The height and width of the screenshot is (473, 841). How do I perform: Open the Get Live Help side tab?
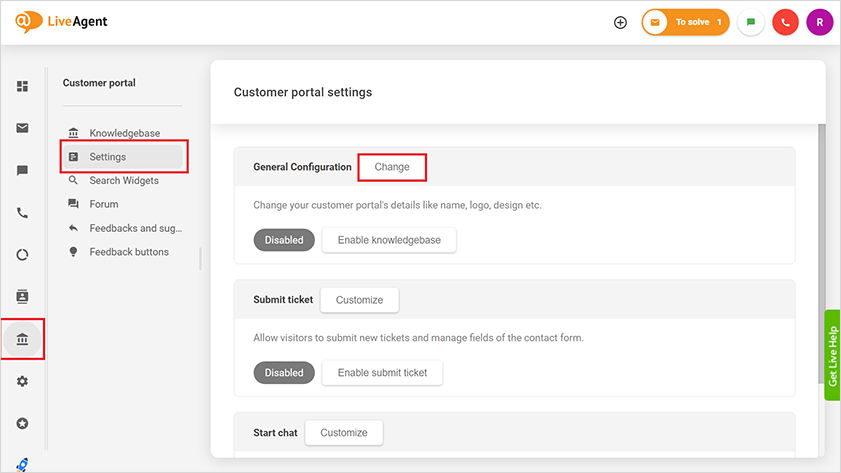pyautogui.click(x=832, y=355)
